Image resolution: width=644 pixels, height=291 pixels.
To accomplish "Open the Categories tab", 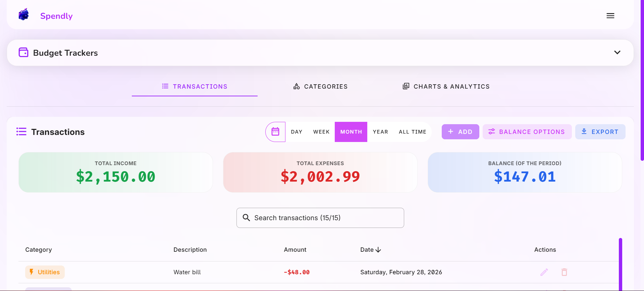I will pos(320,87).
